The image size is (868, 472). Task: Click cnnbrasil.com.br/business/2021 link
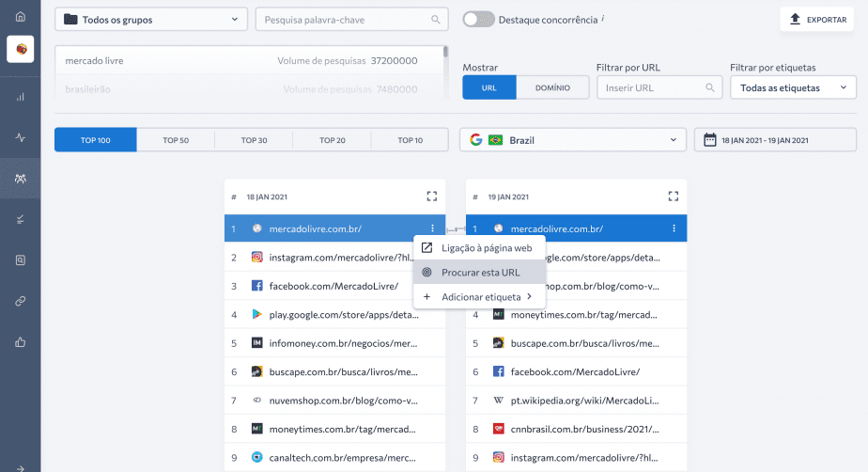(x=584, y=430)
